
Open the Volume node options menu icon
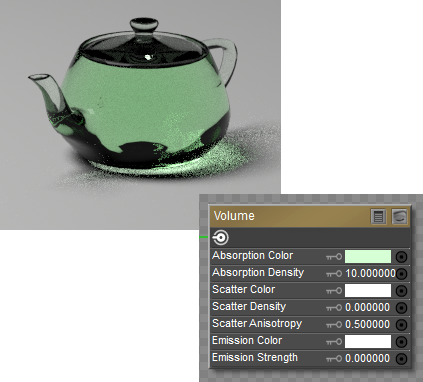click(378, 217)
